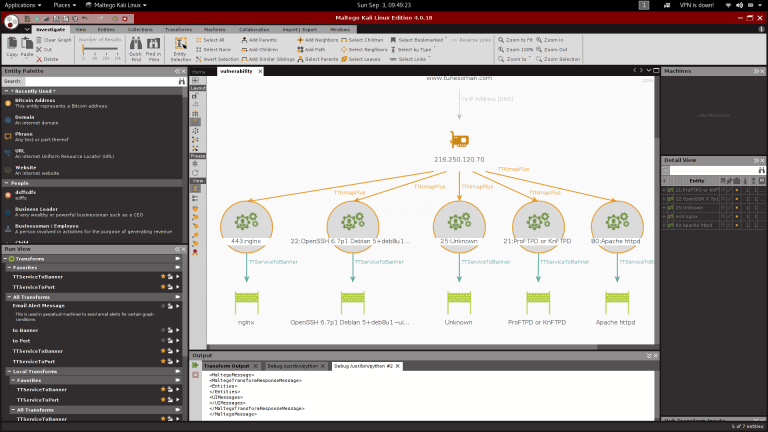Click Add Neighbors in the ribbon

point(317,40)
